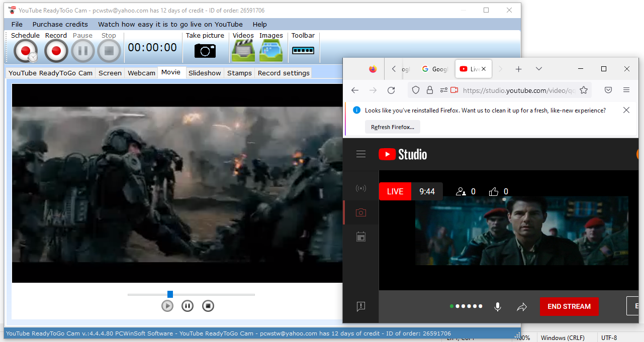Click the studio.youtube.com address field
Screen dimensions: 644x342
[519, 90]
